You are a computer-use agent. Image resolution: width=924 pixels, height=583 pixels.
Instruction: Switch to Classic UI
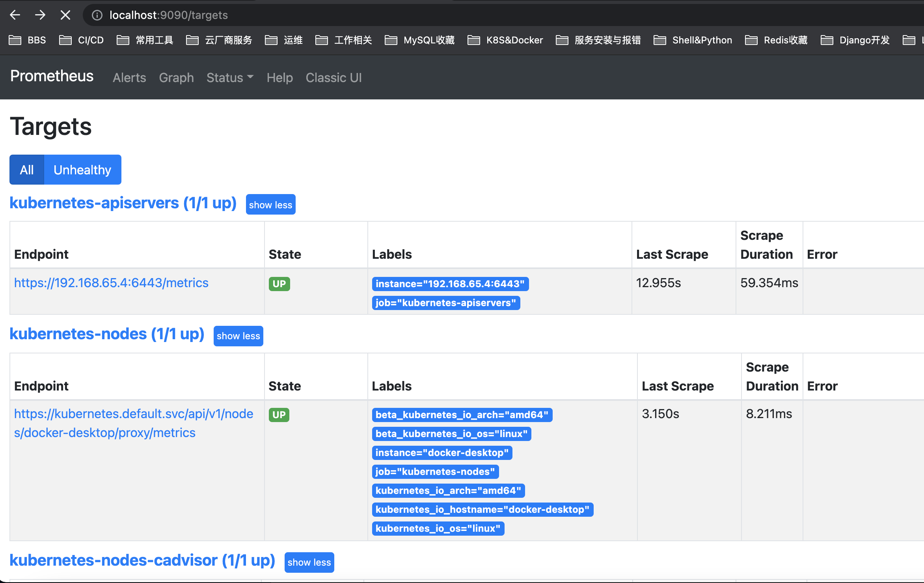coord(333,78)
